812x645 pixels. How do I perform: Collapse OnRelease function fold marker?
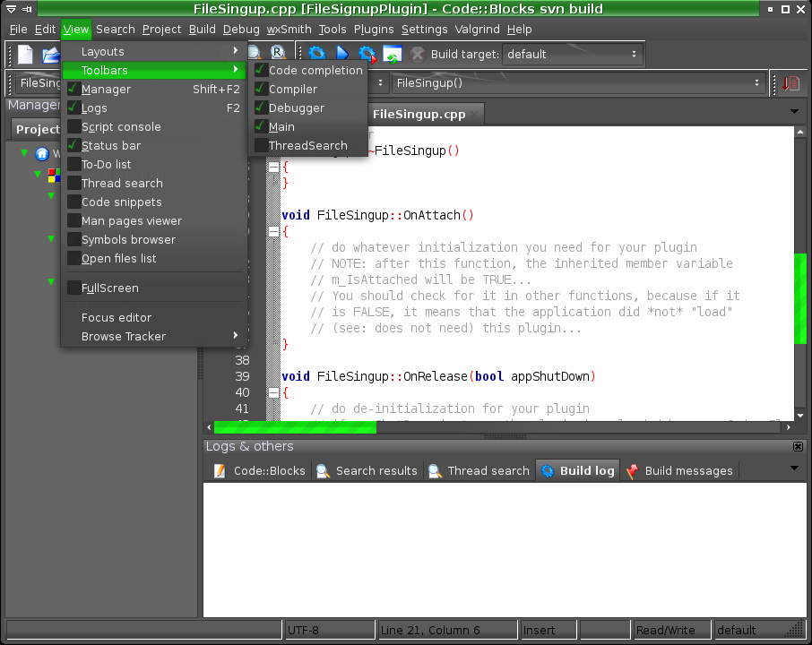[x=274, y=393]
